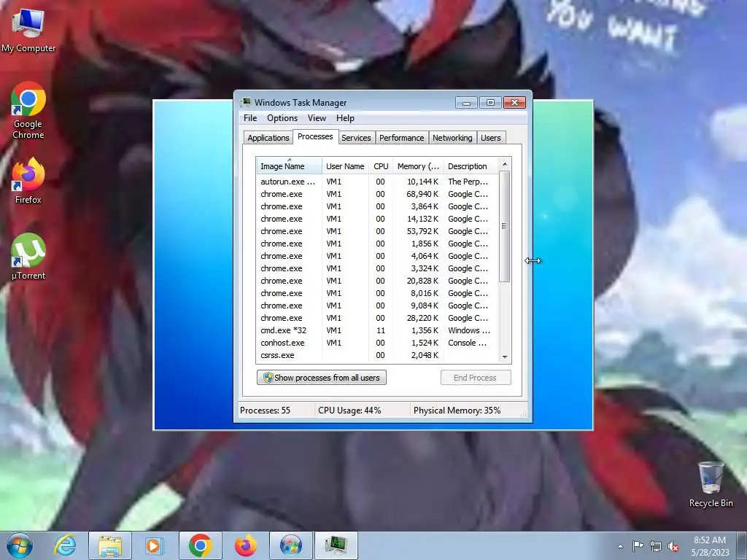Select the csrss.exe process row
The height and width of the screenshot is (560, 747).
(x=377, y=355)
